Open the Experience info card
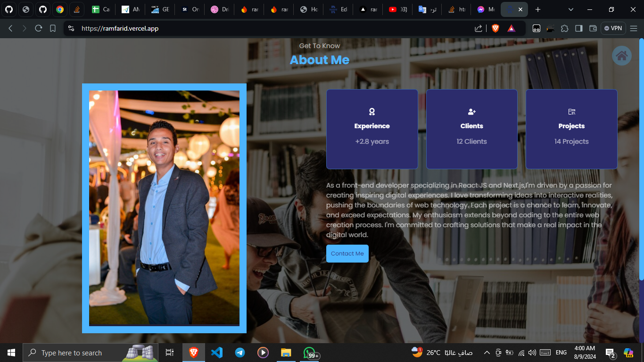 [x=372, y=129]
